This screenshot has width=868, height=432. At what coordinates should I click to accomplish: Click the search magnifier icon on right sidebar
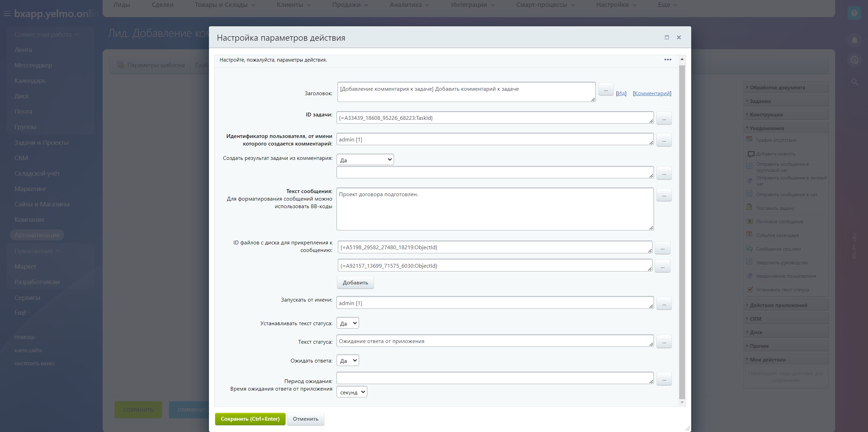pos(854,82)
